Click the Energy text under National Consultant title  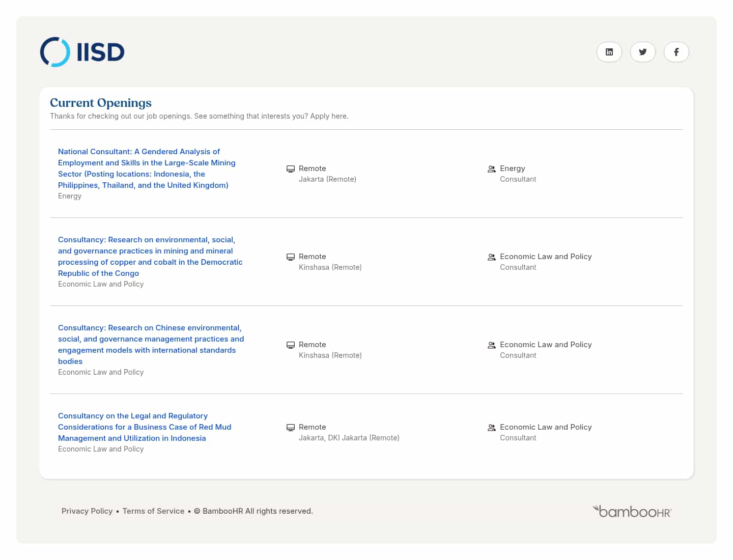click(x=70, y=196)
